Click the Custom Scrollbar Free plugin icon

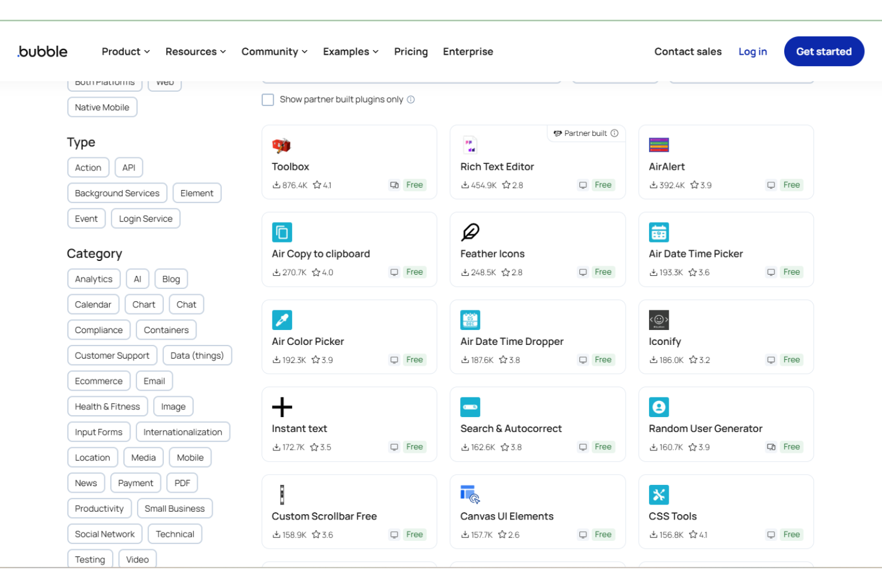(x=282, y=495)
